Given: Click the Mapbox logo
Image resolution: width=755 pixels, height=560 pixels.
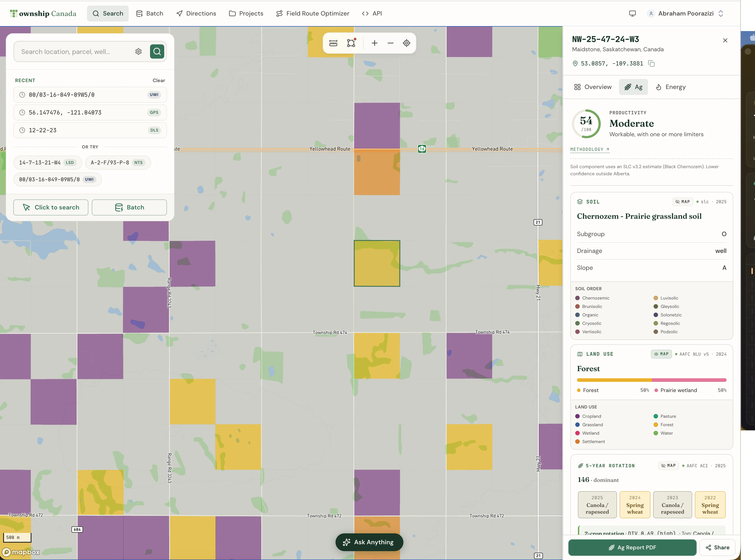Looking at the screenshot, I should (21, 552).
